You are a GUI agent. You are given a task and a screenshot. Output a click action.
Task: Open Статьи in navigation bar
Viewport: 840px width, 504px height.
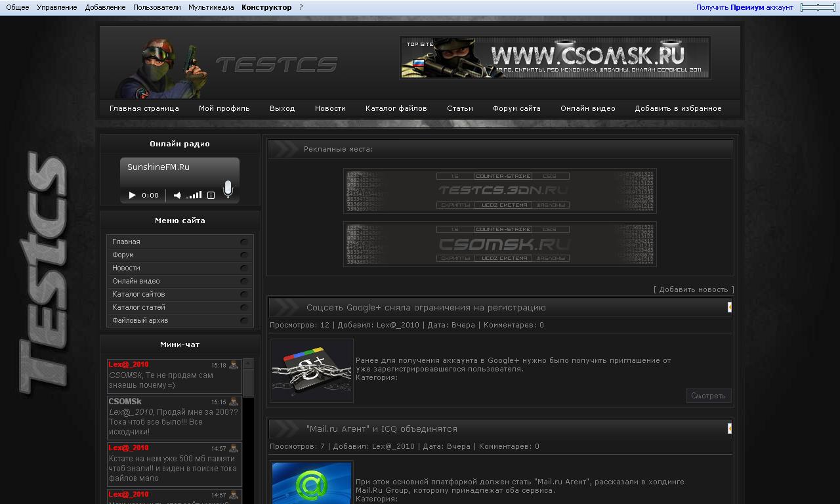460,108
